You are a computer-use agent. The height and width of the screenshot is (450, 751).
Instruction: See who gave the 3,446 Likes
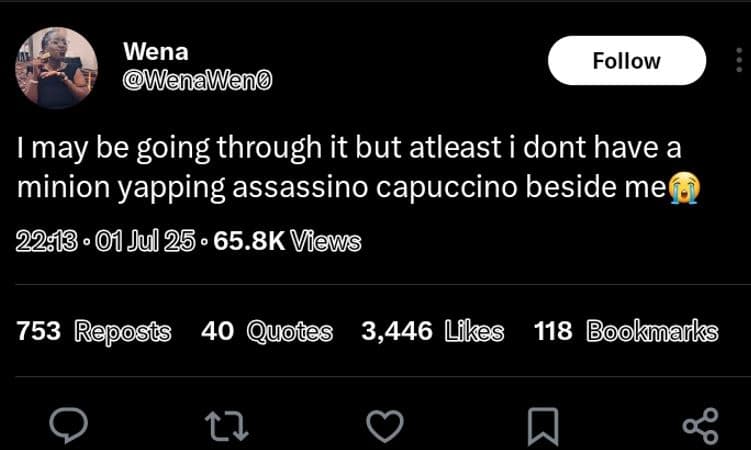tap(432, 332)
